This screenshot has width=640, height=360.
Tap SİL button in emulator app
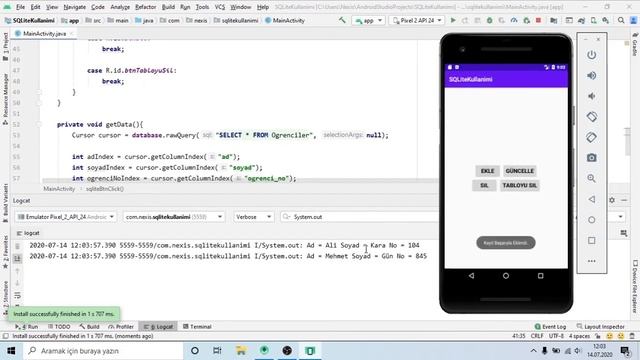(x=484, y=185)
